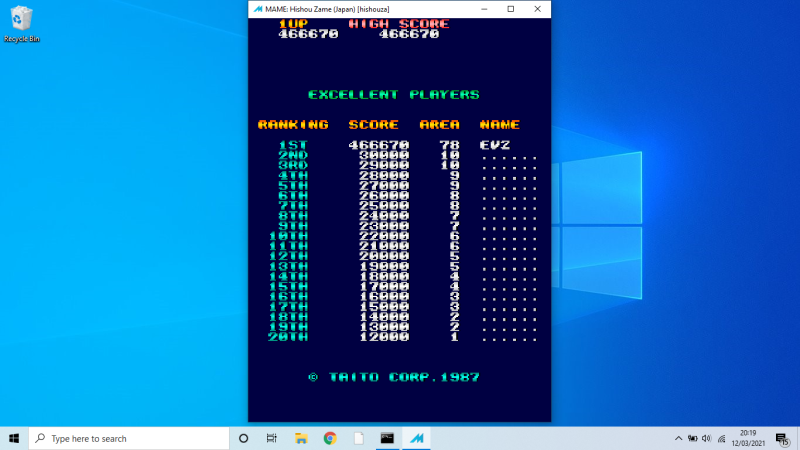This screenshot has height=450, width=800.
Task: Minimize the MAME Hishou Zame window
Action: pos(484,9)
